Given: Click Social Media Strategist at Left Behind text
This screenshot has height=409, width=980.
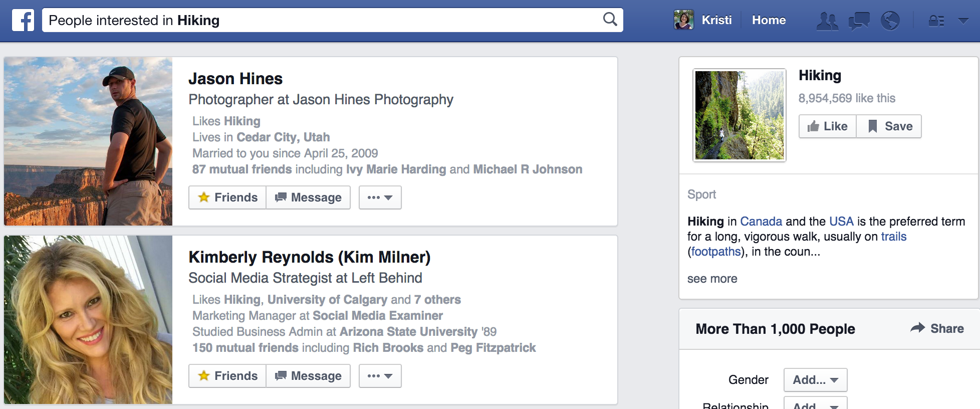Looking at the screenshot, I should (305, 278).
